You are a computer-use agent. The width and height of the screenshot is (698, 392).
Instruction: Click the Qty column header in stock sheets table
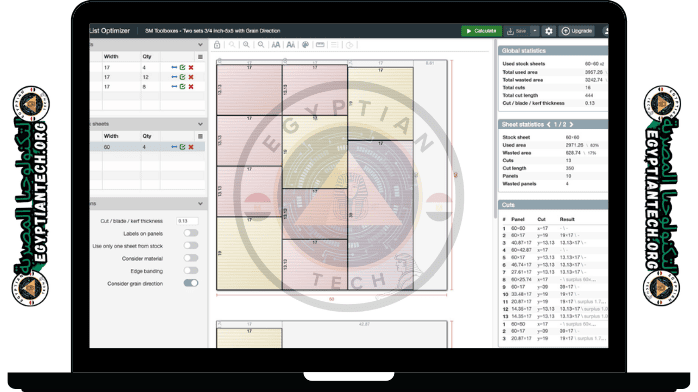coord(147,136)
